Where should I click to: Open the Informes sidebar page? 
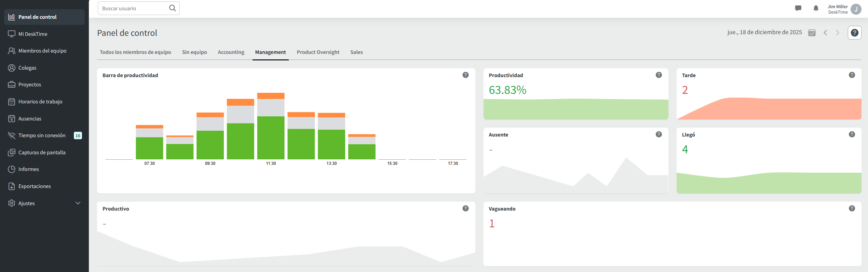pyautogui.click(x=29, y=169)
